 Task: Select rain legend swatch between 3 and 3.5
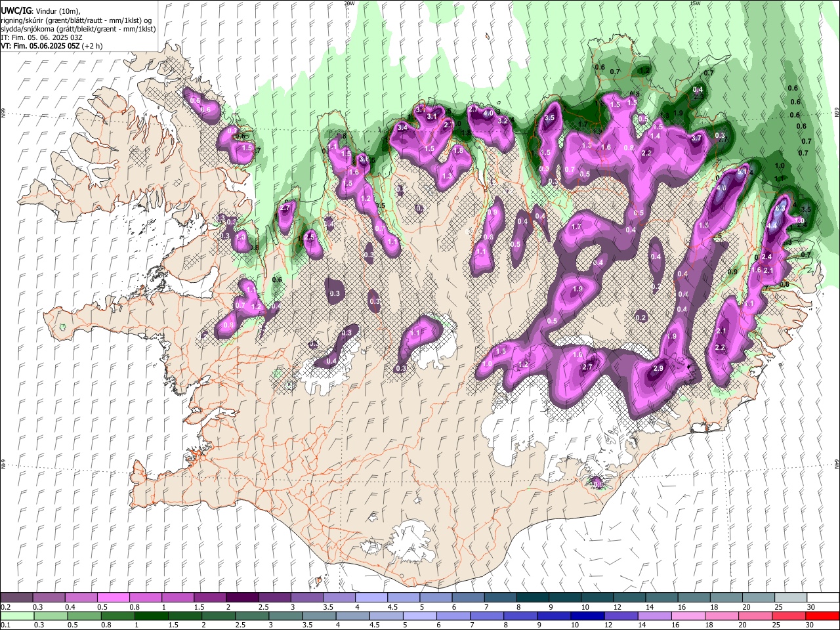[285, 616]
